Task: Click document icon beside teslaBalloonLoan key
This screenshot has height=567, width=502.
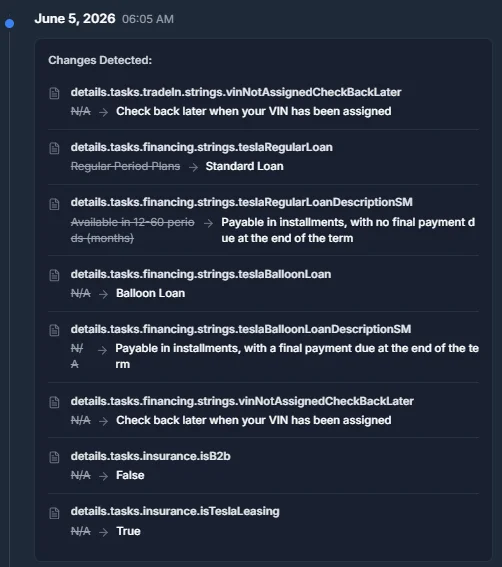Action: click(54, 275)
